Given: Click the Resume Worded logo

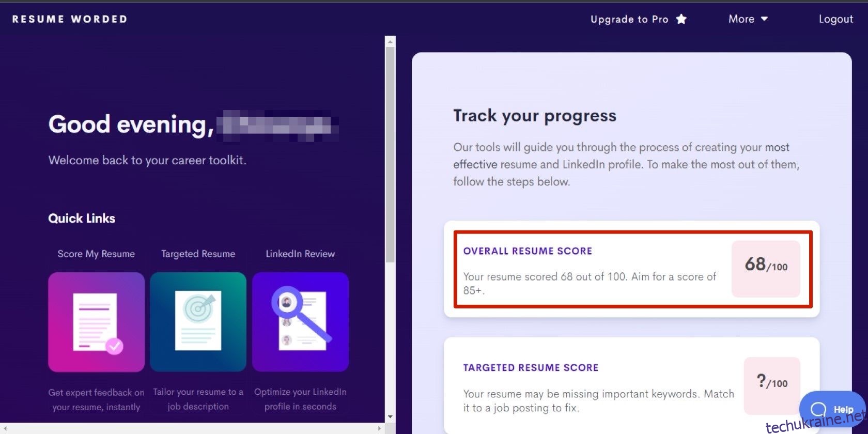Looking at the screenshot, I should [70, 19].
